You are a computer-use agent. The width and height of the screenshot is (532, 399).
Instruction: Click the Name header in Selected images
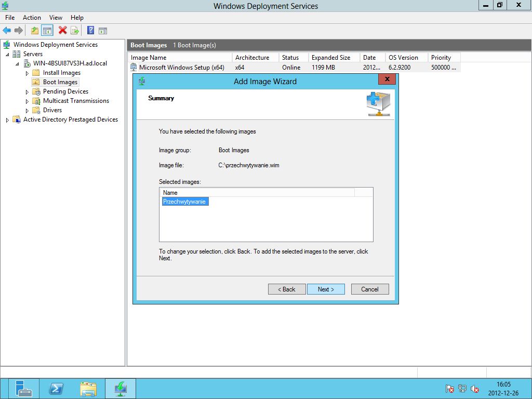point(257,192)
